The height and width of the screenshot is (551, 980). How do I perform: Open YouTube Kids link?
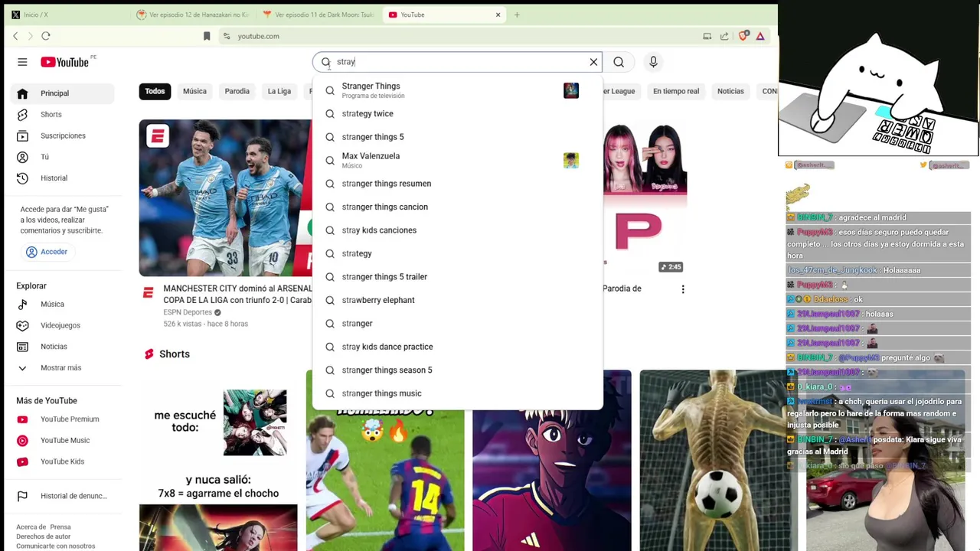coord(63,461)
